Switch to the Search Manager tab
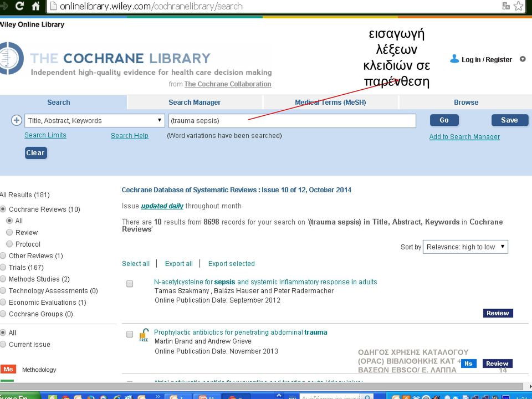The width and height of the screenshot is (532, 399). pos(195,102)
